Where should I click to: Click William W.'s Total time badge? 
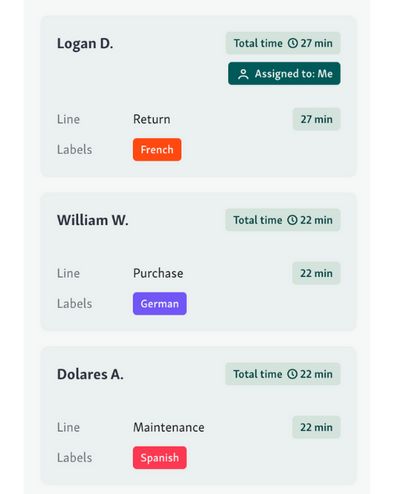(283, 220)
